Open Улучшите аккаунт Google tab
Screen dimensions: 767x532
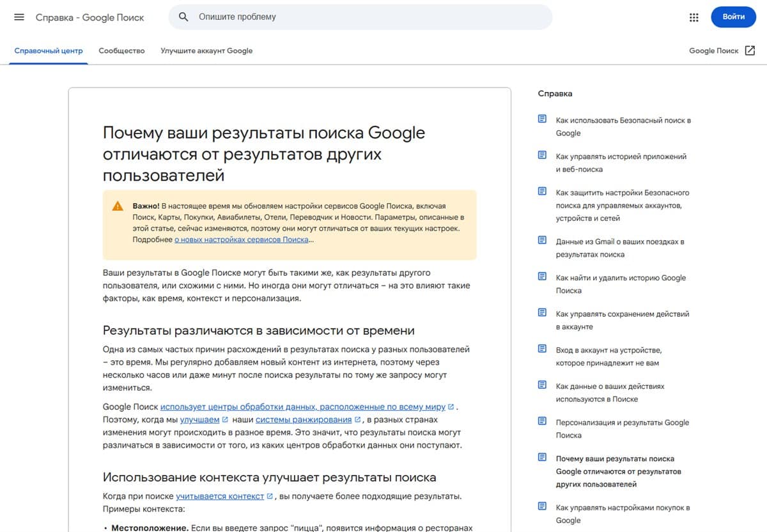[206, 50]
